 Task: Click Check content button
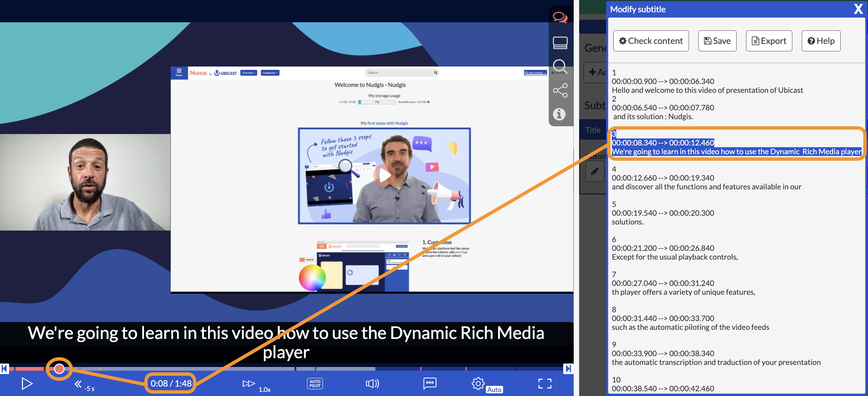point(651,41)
